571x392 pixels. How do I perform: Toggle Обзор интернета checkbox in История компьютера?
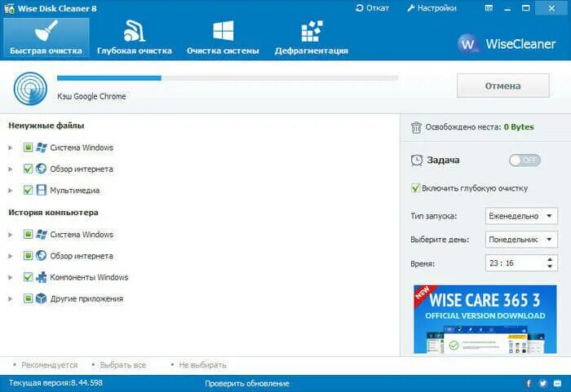28,256
